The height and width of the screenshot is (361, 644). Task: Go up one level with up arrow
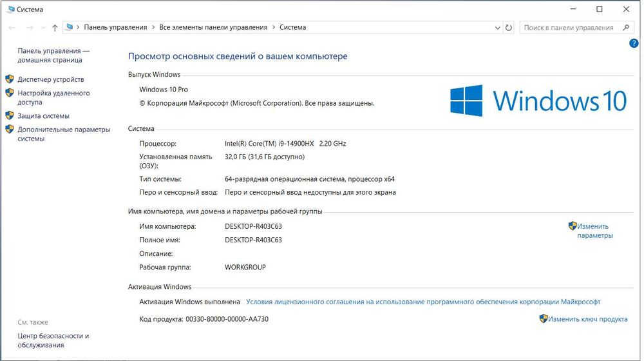(x=55, y=28)
